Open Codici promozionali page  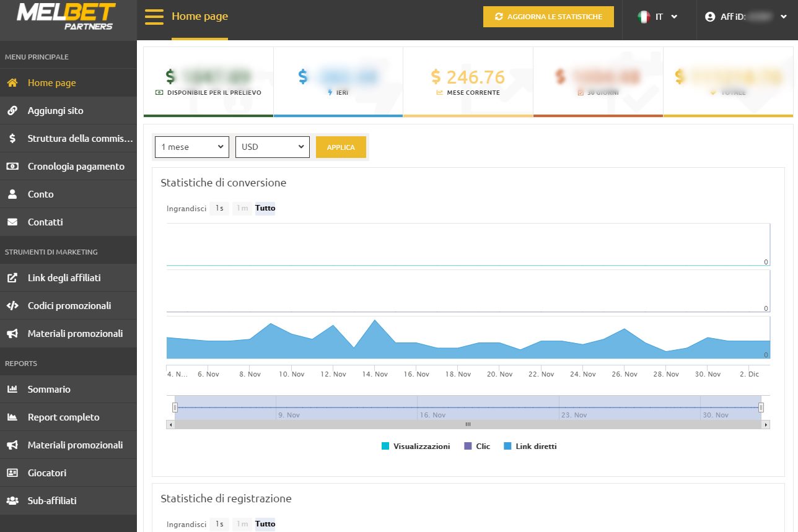68,305
